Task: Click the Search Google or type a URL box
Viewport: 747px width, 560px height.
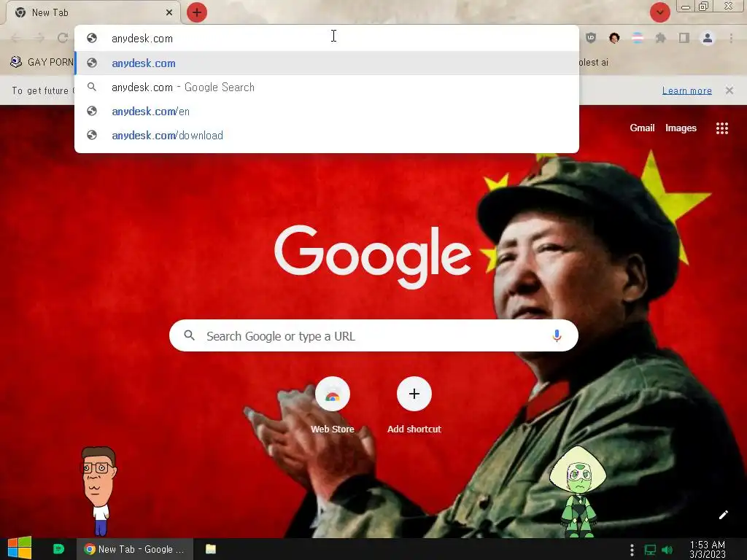Action: click(373, 335)
